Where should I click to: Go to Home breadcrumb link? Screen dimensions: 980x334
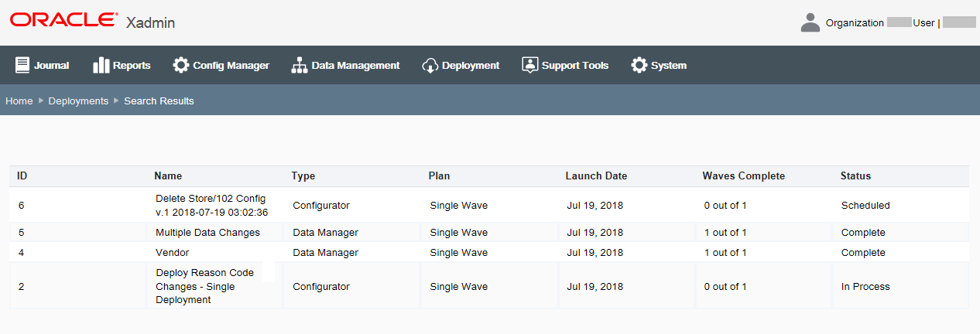click(x=19, y=101)
